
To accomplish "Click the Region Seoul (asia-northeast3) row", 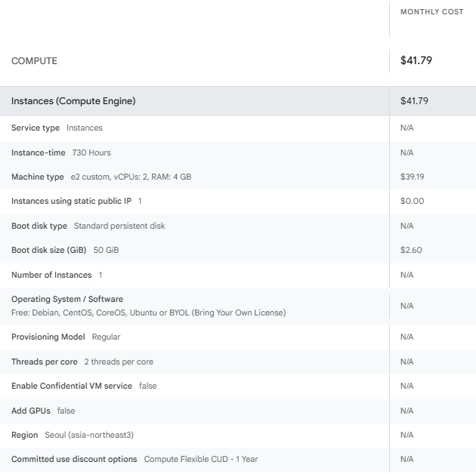I will 238,436.
